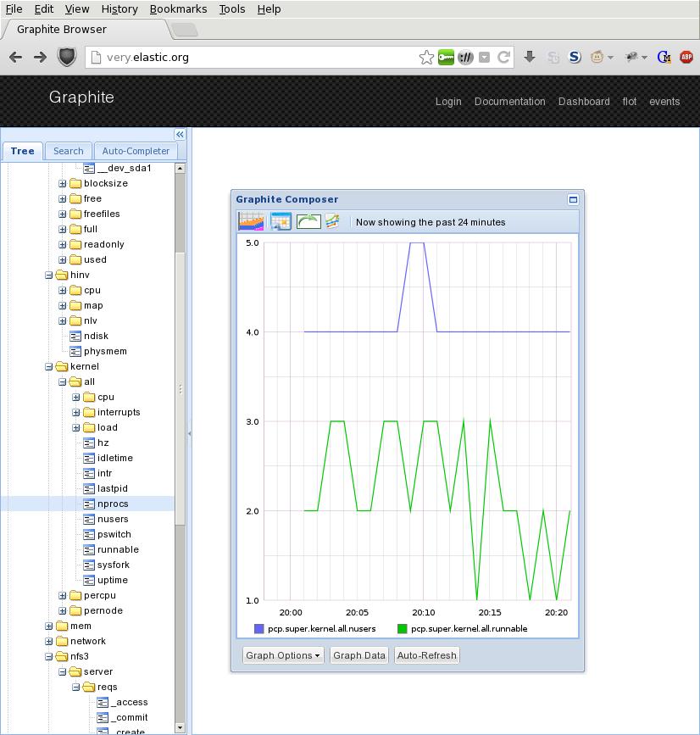Click the Login link
Screen dimensions: 700x735
(448, 101)
